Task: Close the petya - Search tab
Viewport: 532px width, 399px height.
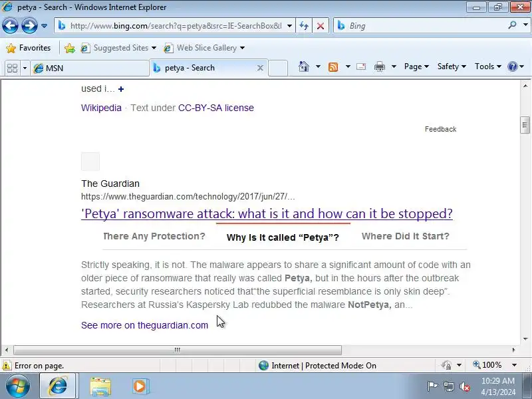Action: pyautogui.click(x=260, y=68)
